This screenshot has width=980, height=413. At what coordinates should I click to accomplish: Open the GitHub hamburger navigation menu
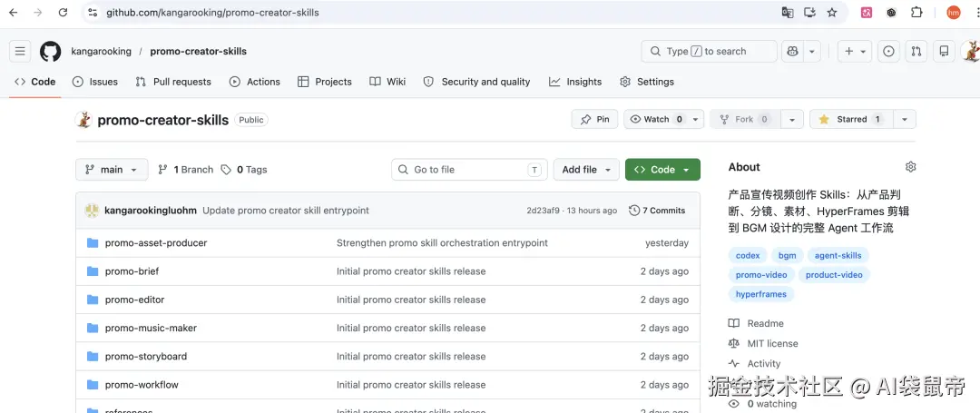point(20,51)
